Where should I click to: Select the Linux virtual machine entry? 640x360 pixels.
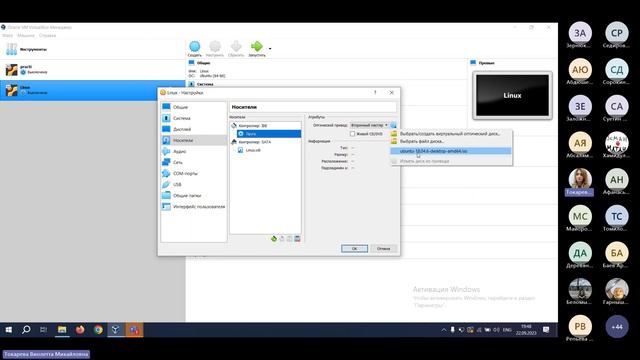click(93, 90)
